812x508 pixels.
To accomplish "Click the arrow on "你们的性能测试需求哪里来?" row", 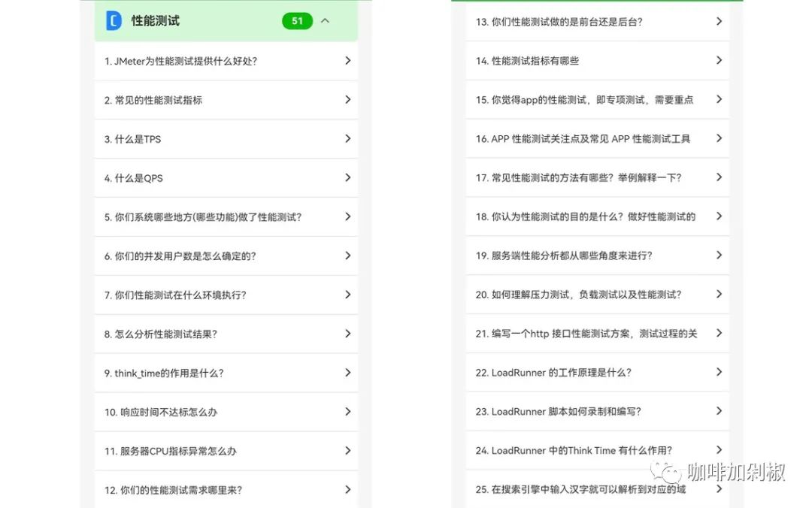I will point(347,490).
